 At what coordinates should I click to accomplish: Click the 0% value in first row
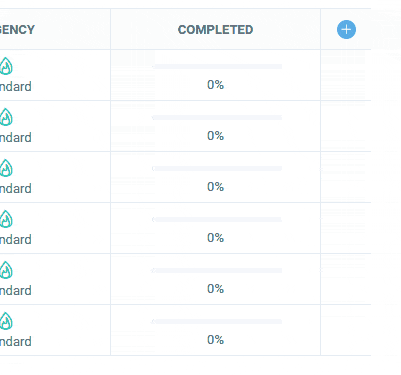(x=215, y=85)
